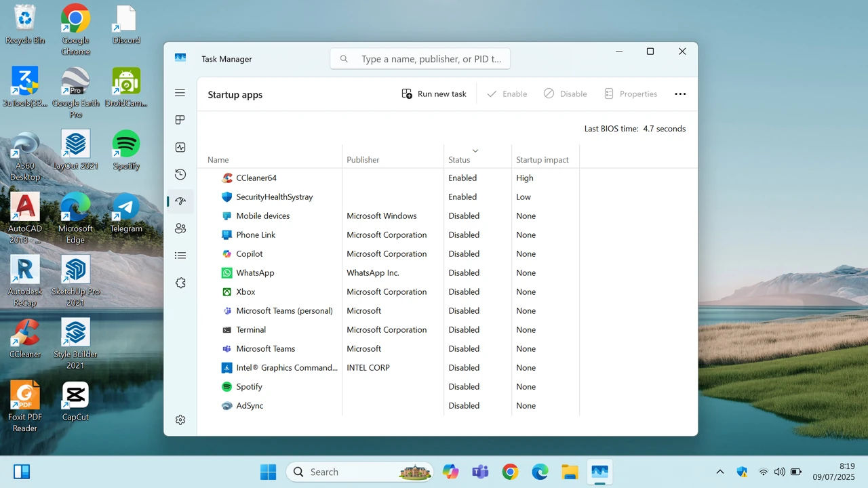Open the Task Manager hamburger navigation menu

pyautogui.click(x=180, y=93)
